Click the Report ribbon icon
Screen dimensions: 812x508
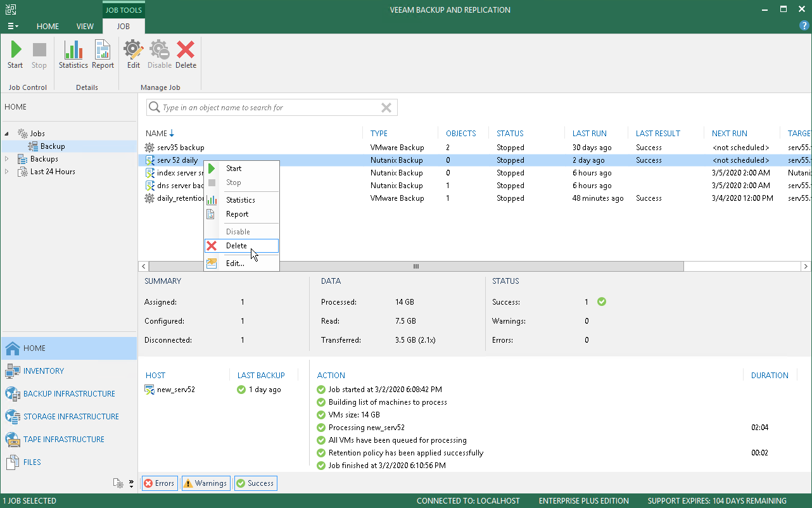tap(103, 54)
